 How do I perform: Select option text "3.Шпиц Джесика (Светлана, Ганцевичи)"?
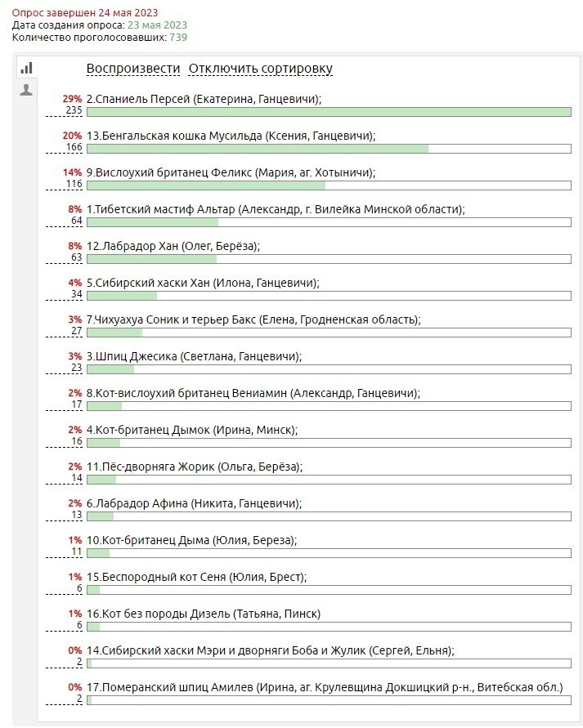coord(193,356)
